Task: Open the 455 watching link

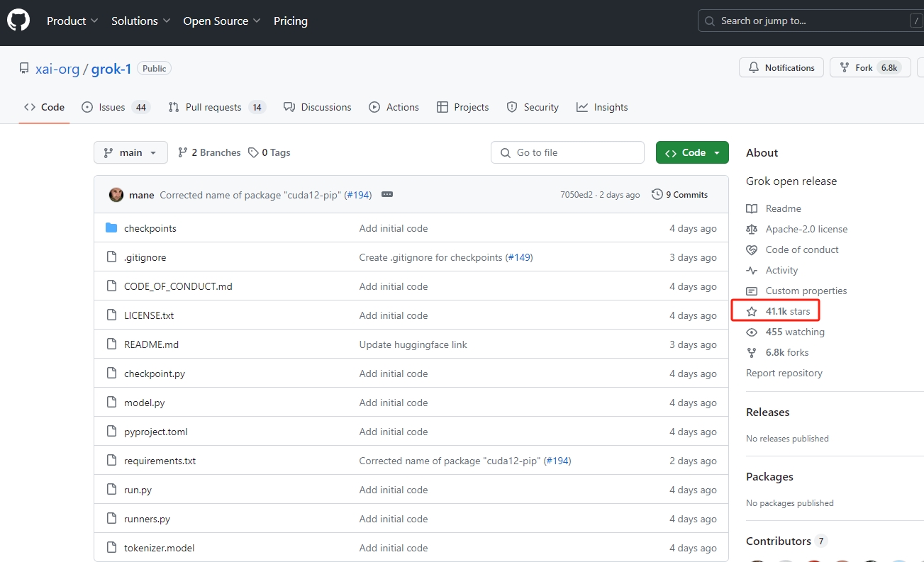Action: click(x=785, y=332)
